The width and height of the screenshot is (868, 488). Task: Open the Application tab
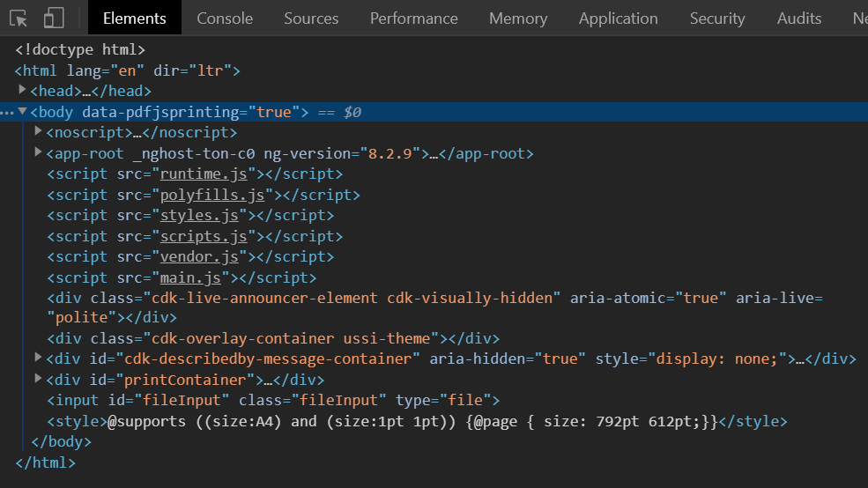tap(619, 18)
